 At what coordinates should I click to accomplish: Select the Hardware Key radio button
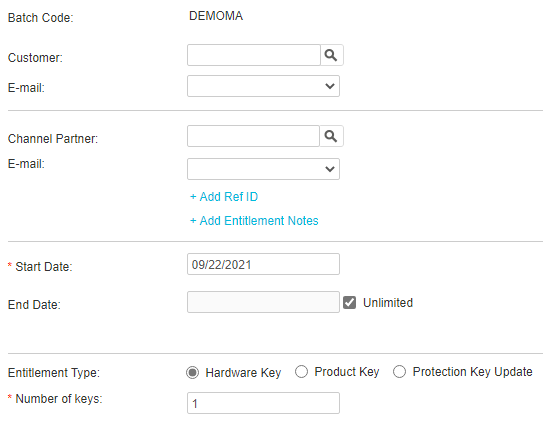[x=193, y=373]
